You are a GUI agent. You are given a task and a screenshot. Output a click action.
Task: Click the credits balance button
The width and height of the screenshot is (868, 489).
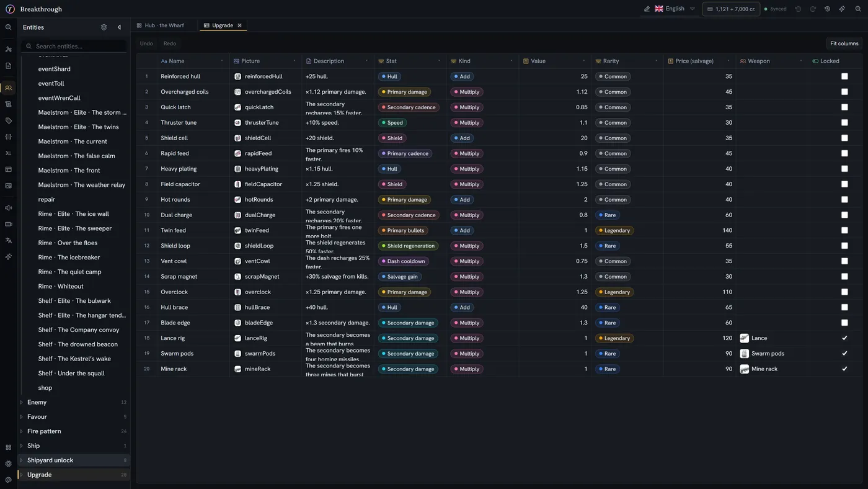click(x=731, y=9)
